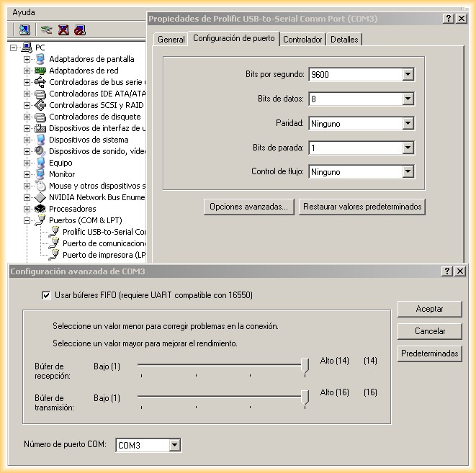
Task: Click the Opciones avanzadas button
Action: pyautogui.click(x=248, y=207)
